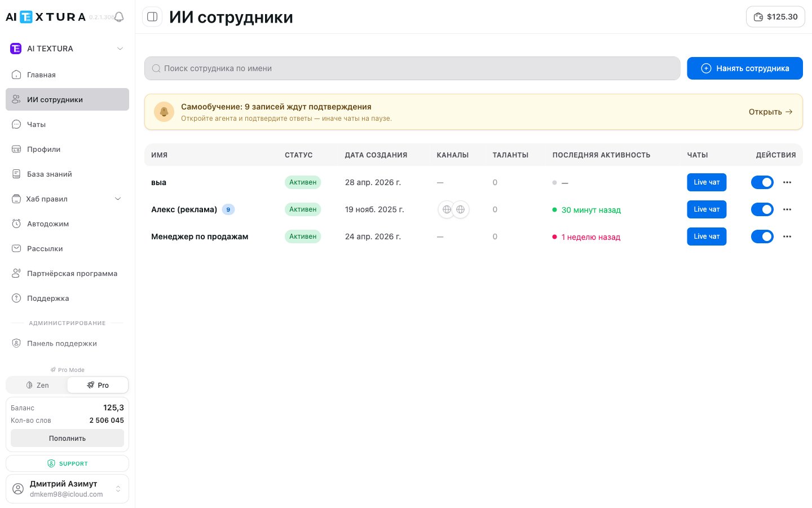Toggle the sidebar panel icon
Viewport: 812px width, 508px height.
152,17
